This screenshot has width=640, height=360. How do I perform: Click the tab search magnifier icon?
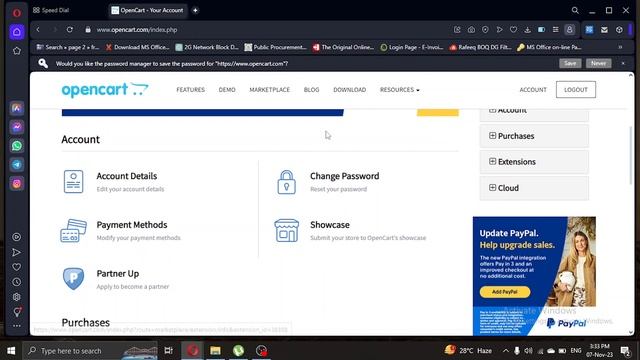575,10
